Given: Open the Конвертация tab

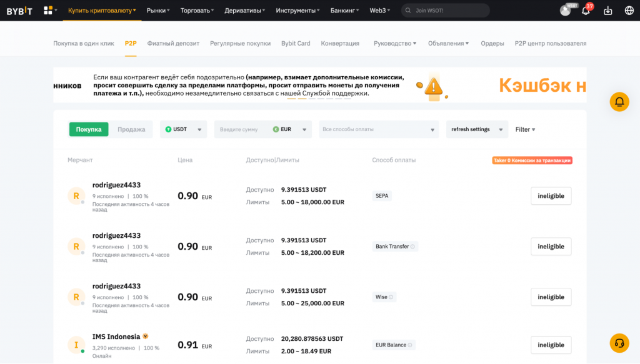Looking at the screenshot, I should 340,43.
